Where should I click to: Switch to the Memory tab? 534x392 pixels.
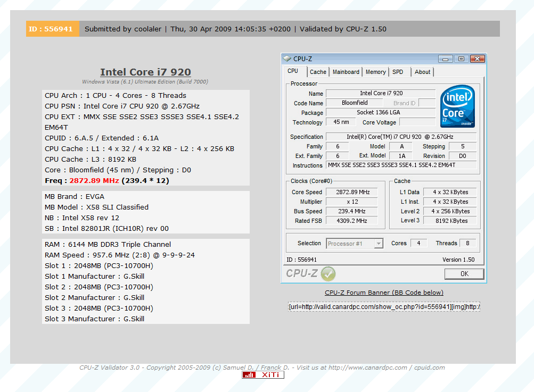click(x=376, y=72)
